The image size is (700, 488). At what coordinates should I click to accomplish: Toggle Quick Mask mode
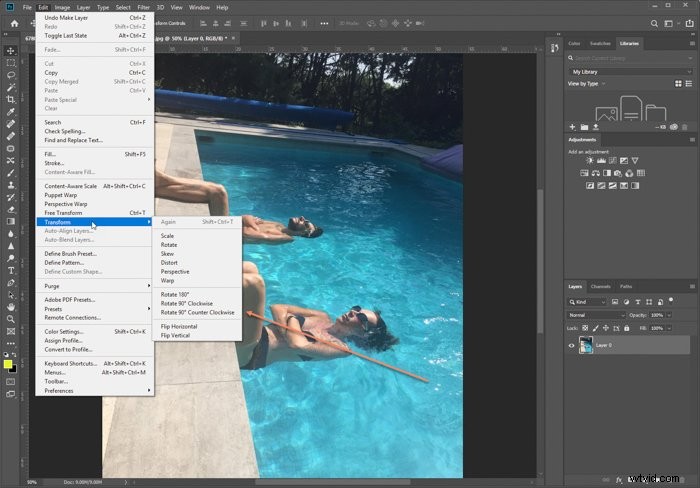click(x=11, y=382)
